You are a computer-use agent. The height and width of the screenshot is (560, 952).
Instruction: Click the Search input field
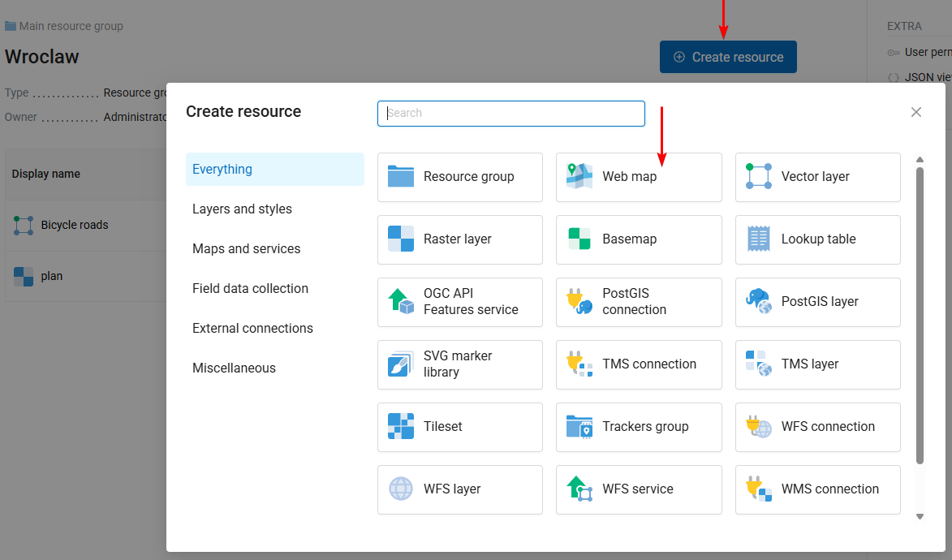coord(511,114)
